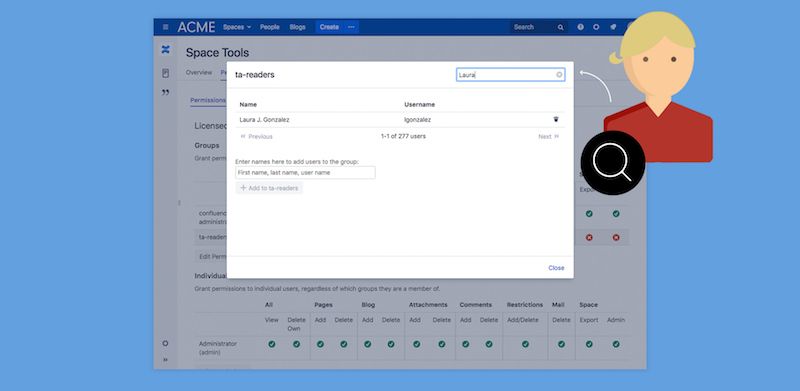This screenshot has height=391, width=800.
Task: Open the ellipsis menu beside Create
Action: coord(351,27)
